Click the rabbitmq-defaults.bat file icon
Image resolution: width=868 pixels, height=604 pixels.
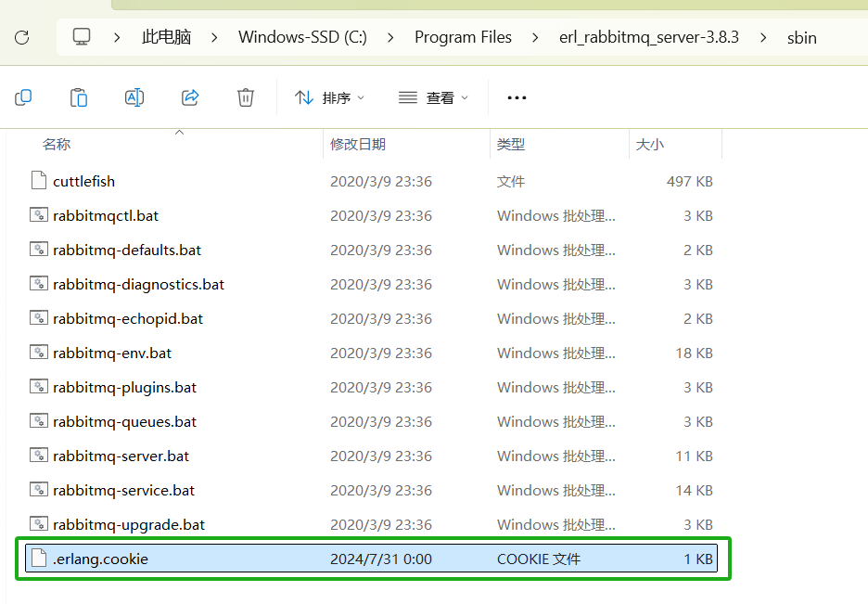pyautogui.click(x=39, y=250)
